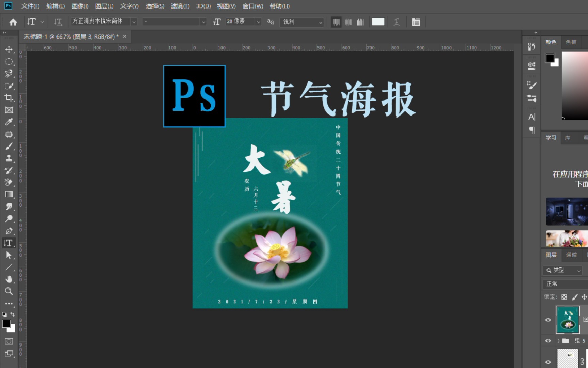Screen dimensions: 588x368
Task: Select the Polygonal Lasso tool
Action: point(9,74)
